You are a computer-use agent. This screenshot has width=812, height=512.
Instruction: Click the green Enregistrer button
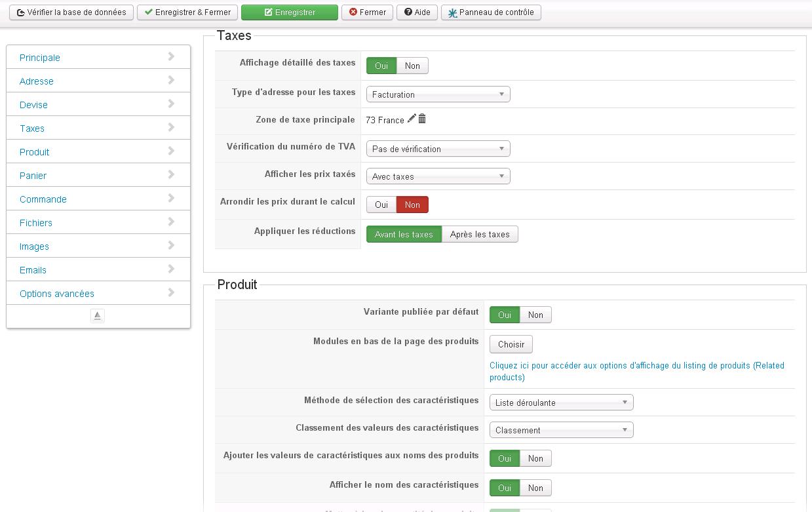tap(290, 12)
